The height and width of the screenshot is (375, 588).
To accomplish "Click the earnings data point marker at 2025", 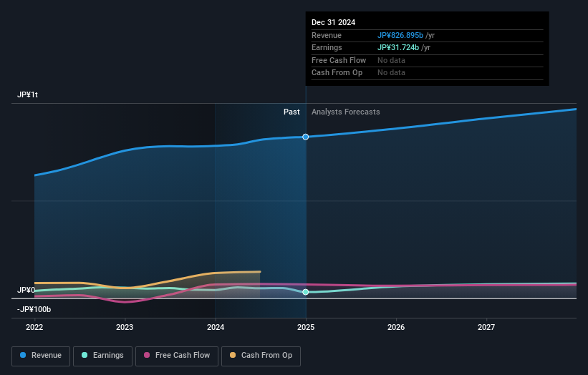I will tap(306, 292).
